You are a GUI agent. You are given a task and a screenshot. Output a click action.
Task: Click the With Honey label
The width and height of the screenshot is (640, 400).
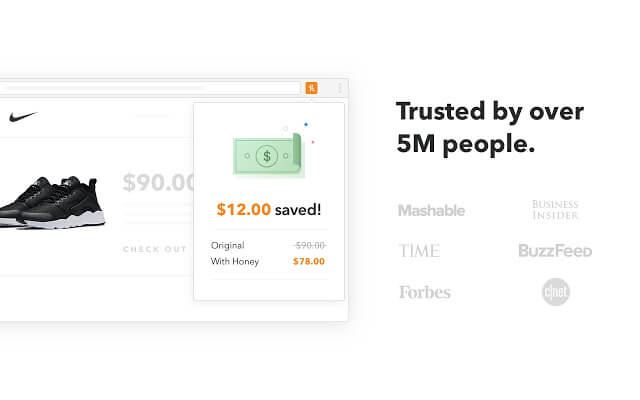click(235, 261)
